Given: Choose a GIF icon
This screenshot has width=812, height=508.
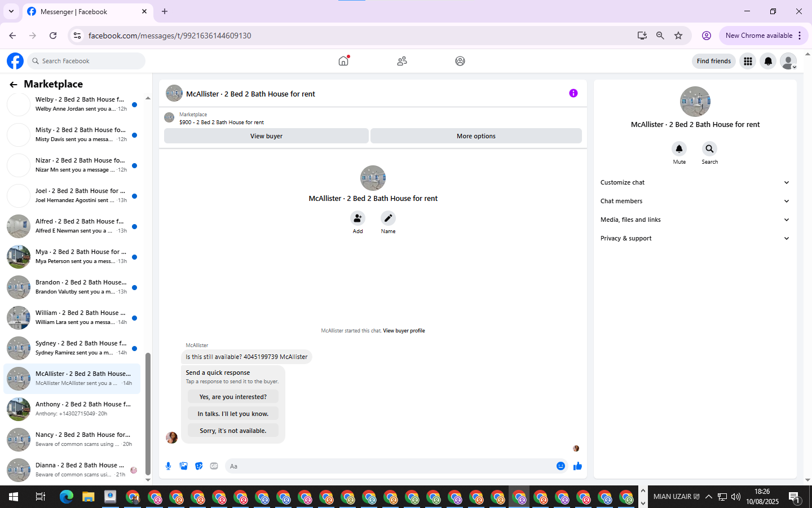Looking at the screenshot, I should tap(214, 466).
